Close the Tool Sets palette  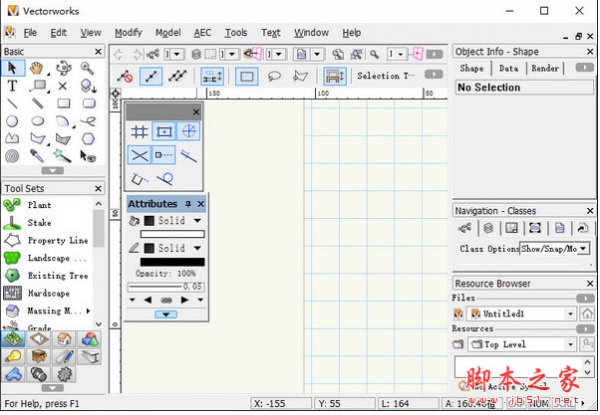point(98,189)
